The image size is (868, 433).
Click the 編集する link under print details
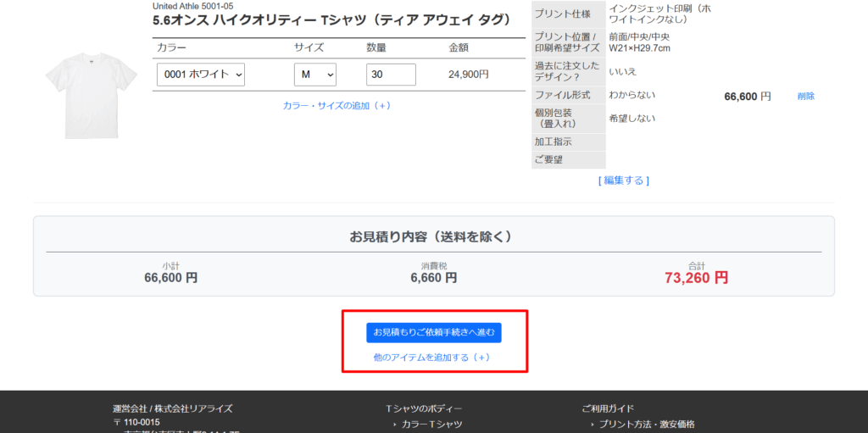(x=624, y=180)
